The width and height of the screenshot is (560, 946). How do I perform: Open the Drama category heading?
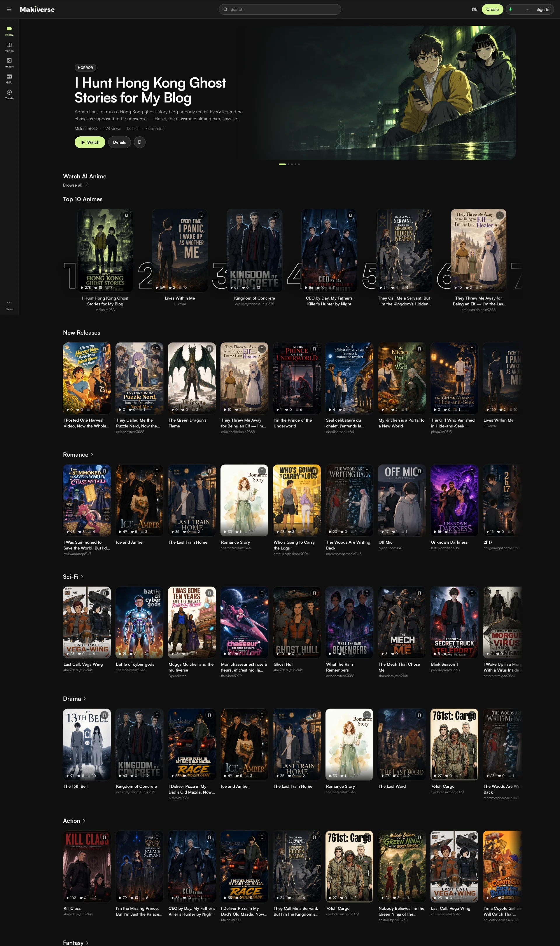[75, 699]
